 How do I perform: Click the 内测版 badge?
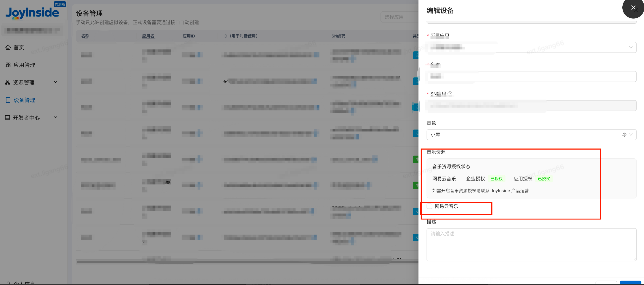[x=60, y=4]
